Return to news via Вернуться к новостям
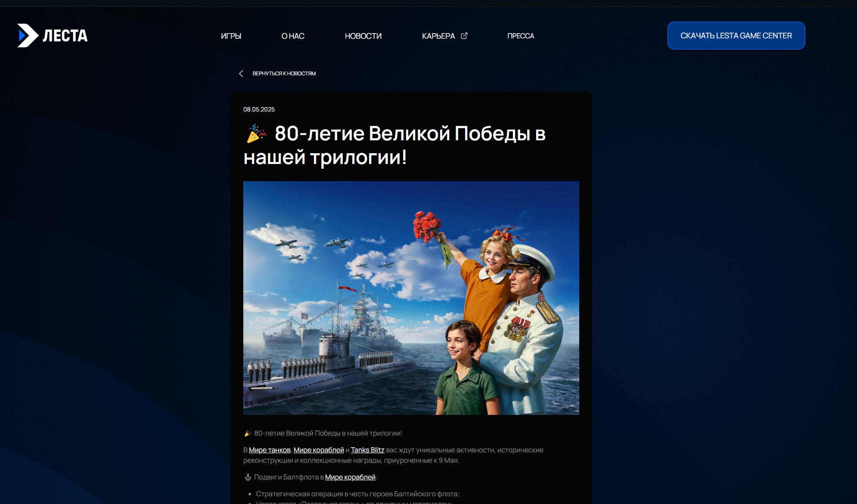857x504 pixels. pos(284,74)
